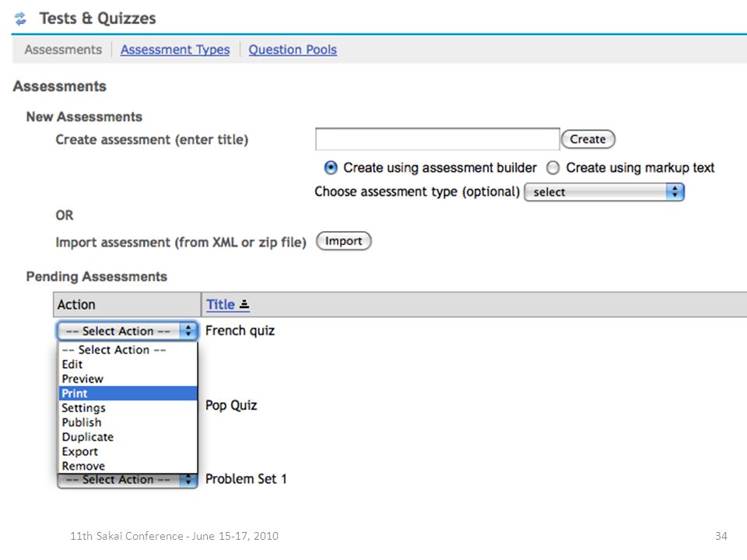Choose Publish from the action list

click(x=128, y=422)
